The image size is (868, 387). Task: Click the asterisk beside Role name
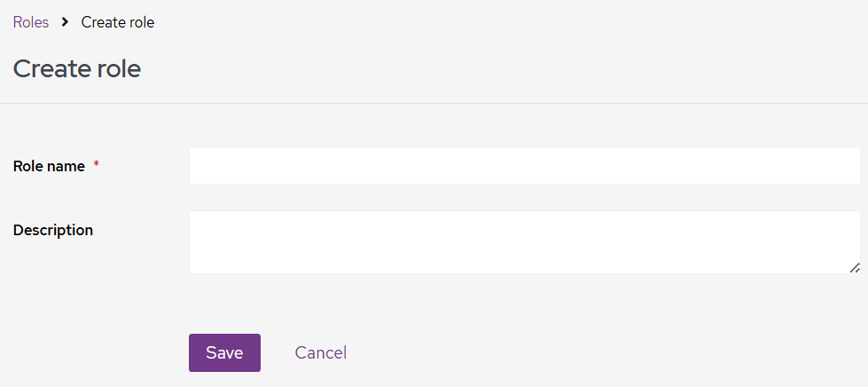click(x=96, y=166)
